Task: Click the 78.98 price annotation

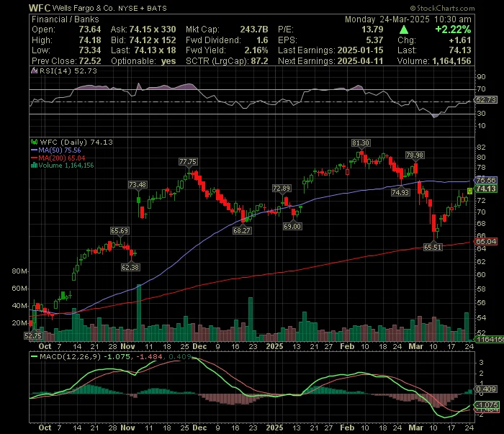Action: pos(415,155)
